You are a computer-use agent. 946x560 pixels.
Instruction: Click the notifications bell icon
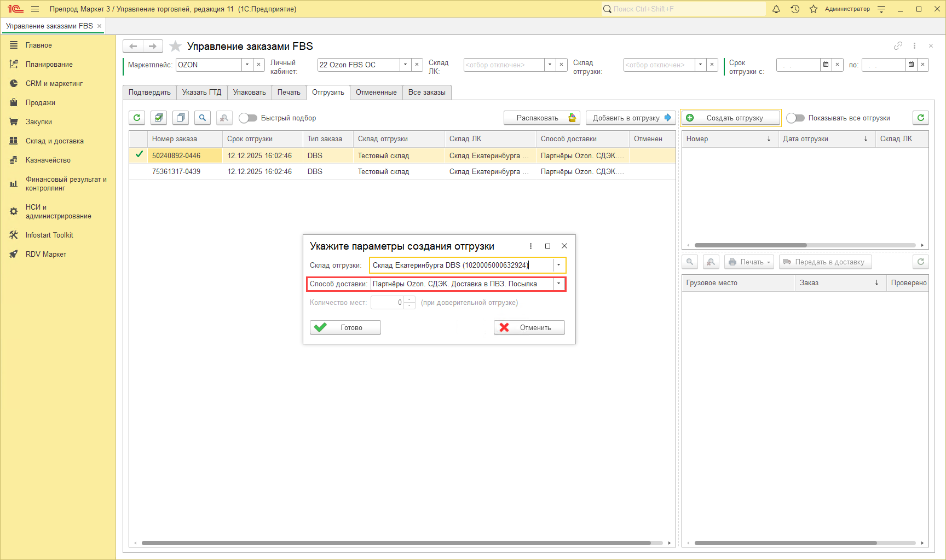point(776,9)
